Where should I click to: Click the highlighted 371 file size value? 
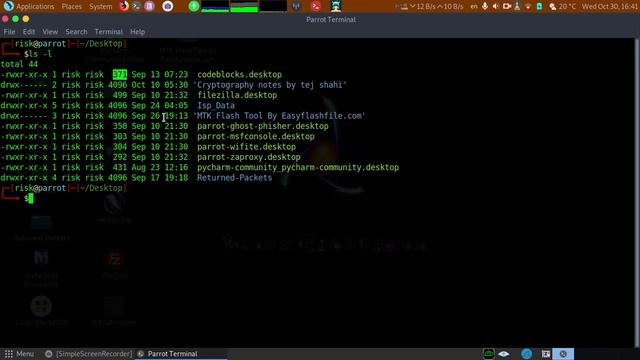(x=120, y=75)
